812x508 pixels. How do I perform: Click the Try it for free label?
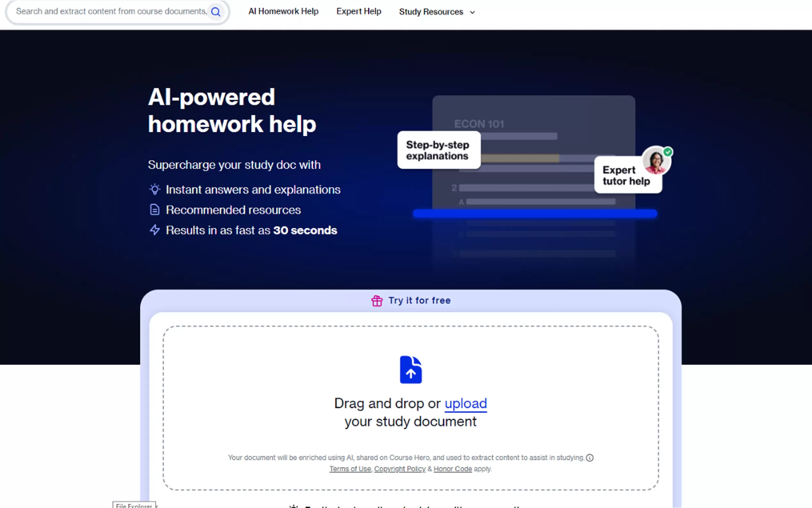[x=419, y=300]
